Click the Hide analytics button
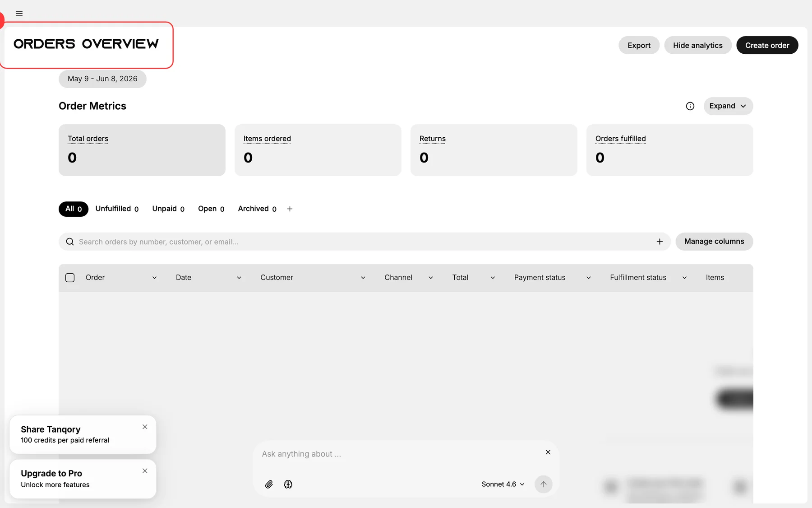812x508 pixels. (697, 45)
